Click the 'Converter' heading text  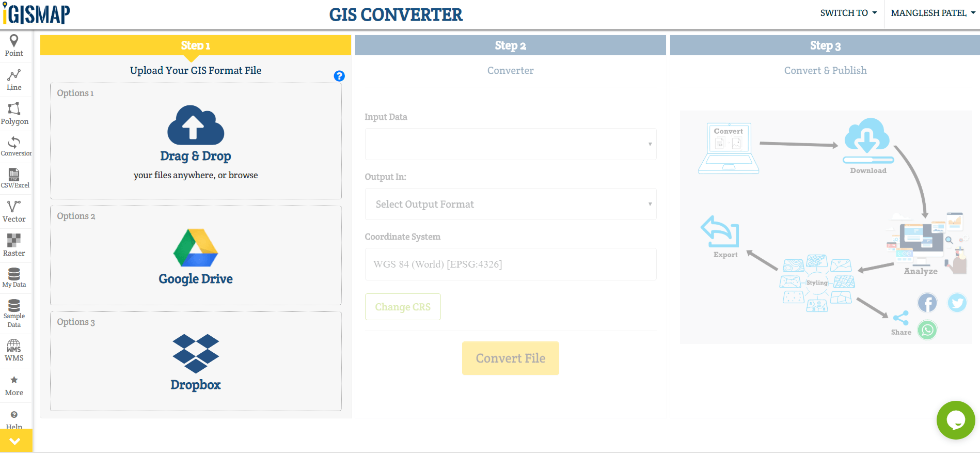click(511, 70)
